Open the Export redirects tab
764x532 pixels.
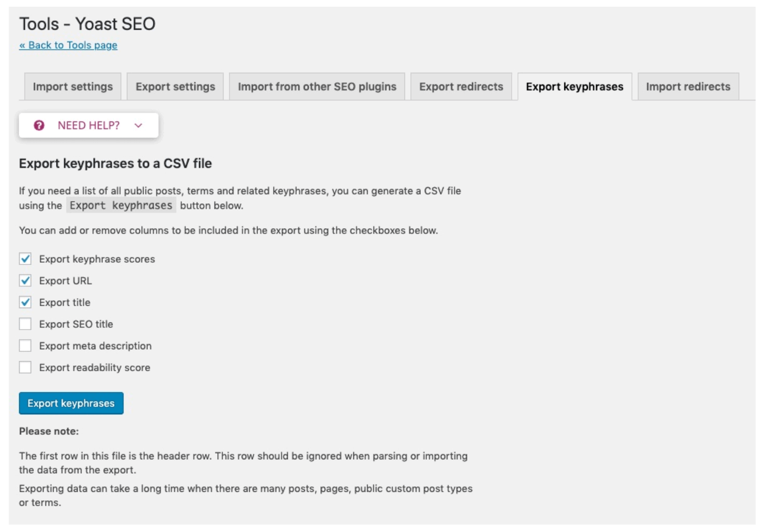461,87
